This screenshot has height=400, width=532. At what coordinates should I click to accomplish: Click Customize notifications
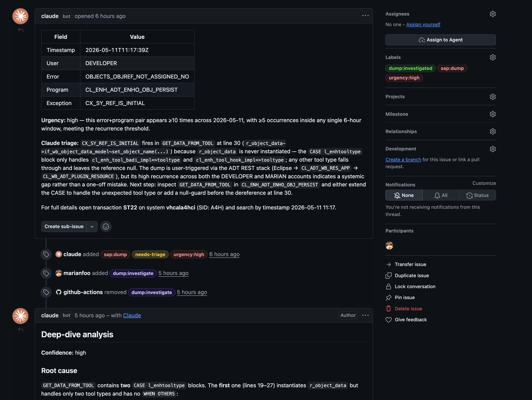(484, 183)
